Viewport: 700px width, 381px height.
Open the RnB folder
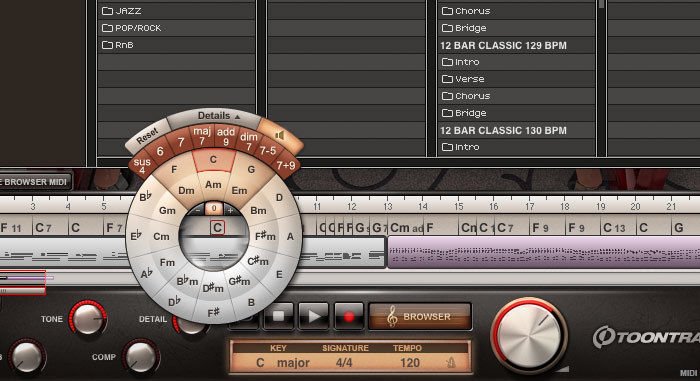[176, 45]
